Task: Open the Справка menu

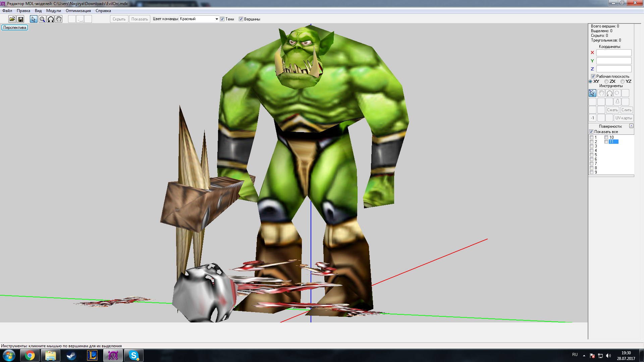Action: [103, 11]
